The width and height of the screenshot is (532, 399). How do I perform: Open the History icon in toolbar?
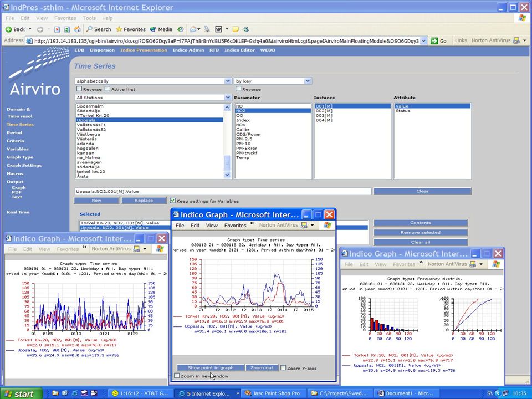point(181,29)
